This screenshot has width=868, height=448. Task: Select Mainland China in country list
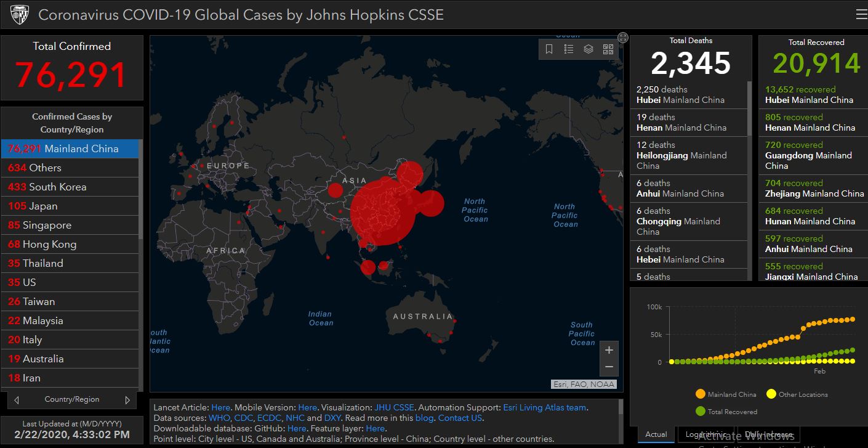pyautogui.click(x=70, y=149)
